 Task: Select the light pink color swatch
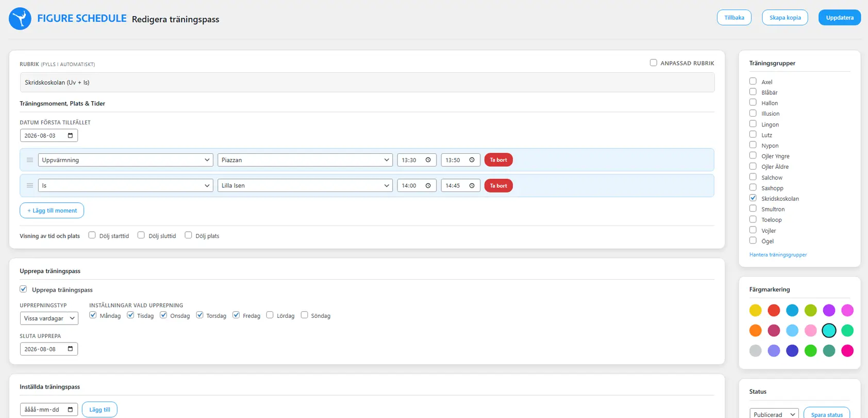coord(811,330)
